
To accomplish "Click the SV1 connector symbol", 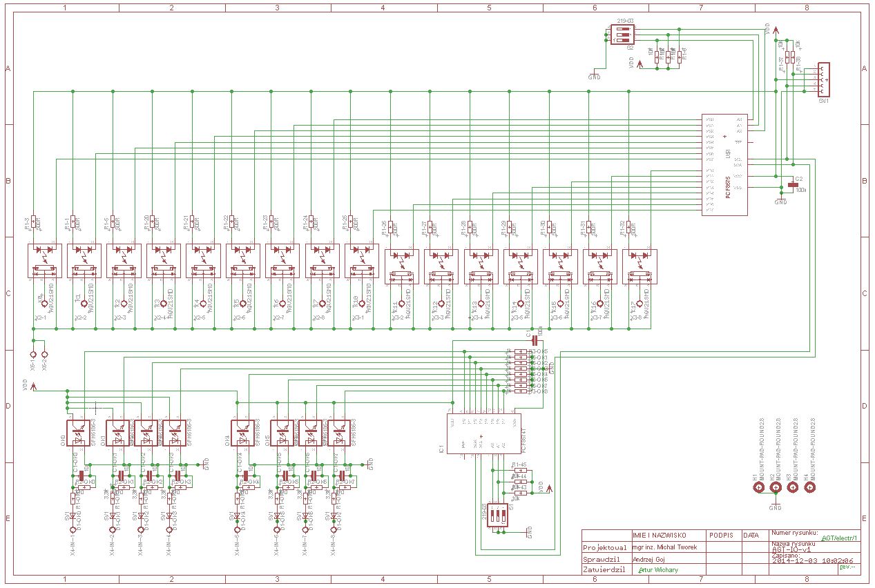I will [823, 79].
